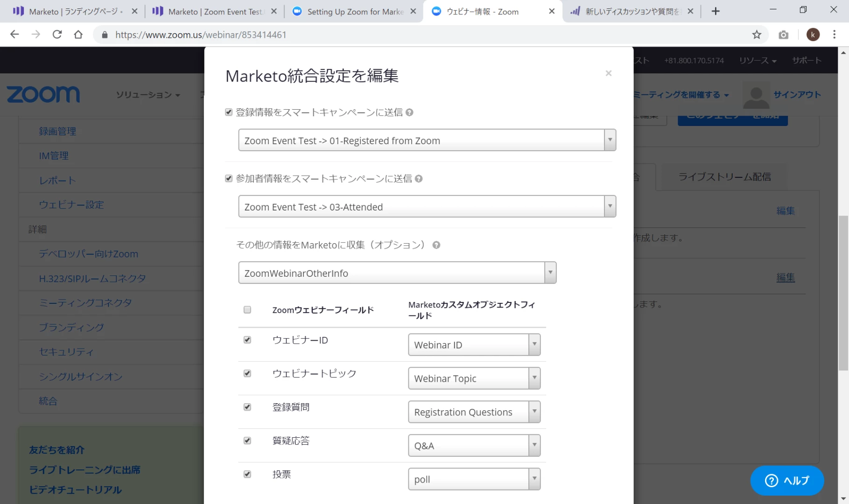This screenshot has width=849, height=504.
Task: Click the Zoom logo
Action: tap(43, 94)
